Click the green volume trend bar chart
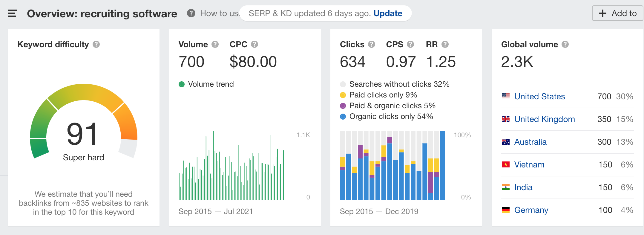The image size is (644, 235). (231, 165)
